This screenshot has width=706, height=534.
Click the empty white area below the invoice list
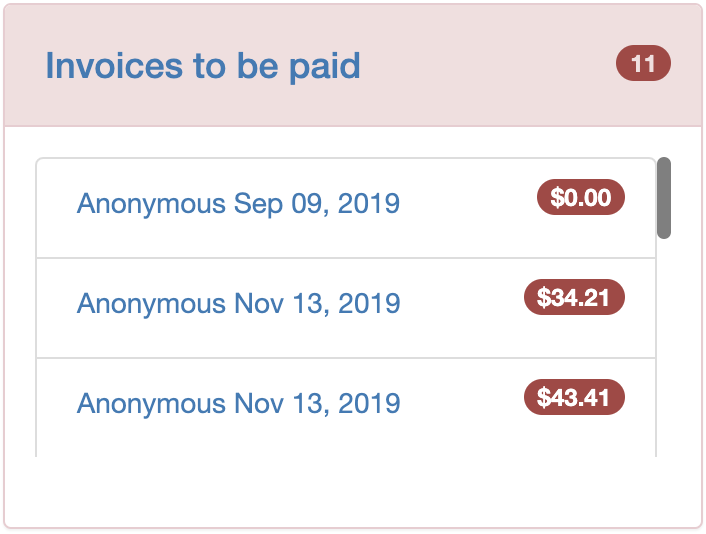[x=350, y=490]
